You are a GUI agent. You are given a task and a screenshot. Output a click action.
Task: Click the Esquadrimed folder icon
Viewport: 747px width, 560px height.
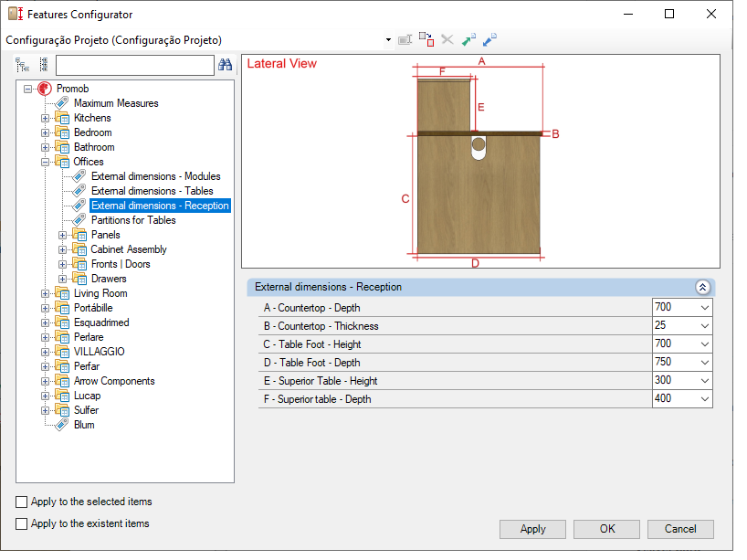tap(62, 322)
